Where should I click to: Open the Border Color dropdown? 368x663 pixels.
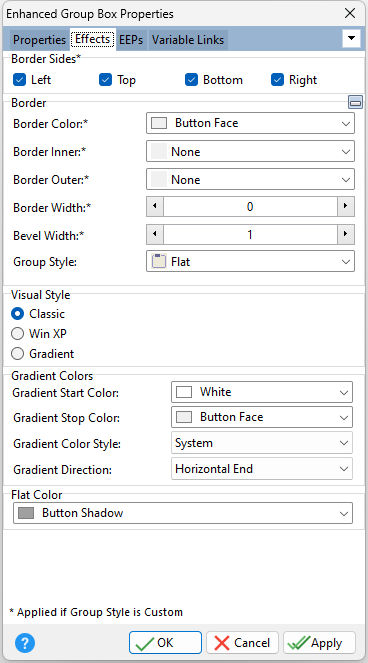point(250,123)
